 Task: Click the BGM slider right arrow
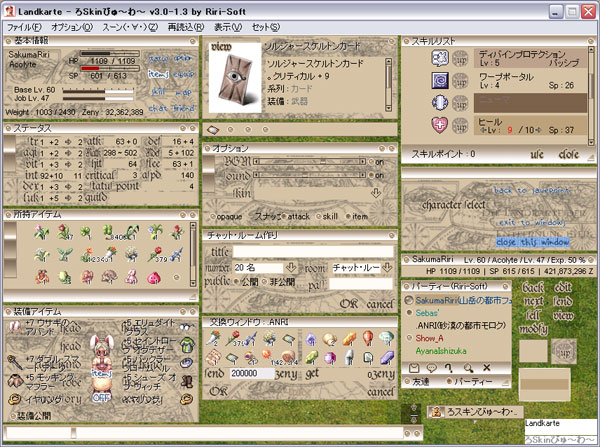coord(362,162)
